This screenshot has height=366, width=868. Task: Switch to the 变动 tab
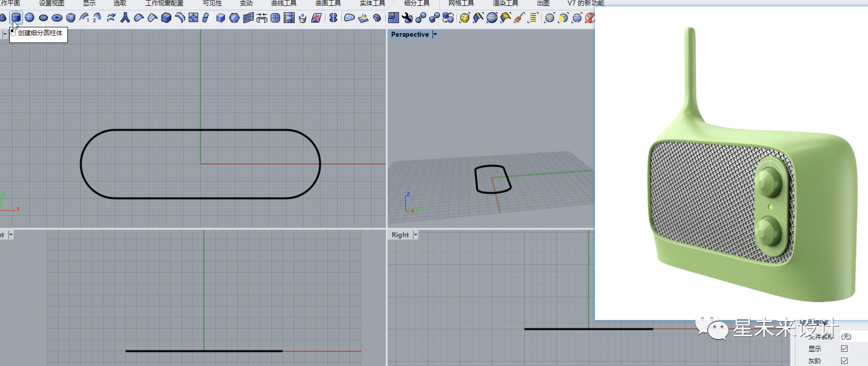coord(246,3)
